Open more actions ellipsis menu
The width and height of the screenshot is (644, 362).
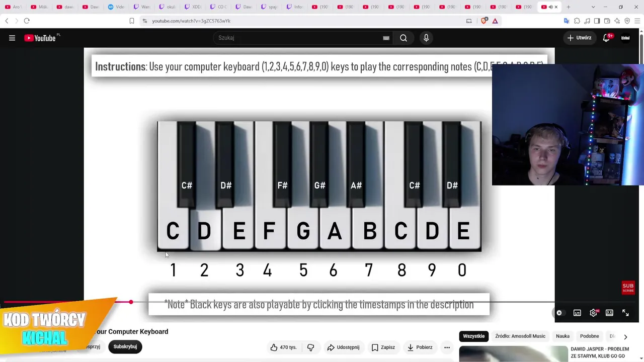[x=447, y=347]
